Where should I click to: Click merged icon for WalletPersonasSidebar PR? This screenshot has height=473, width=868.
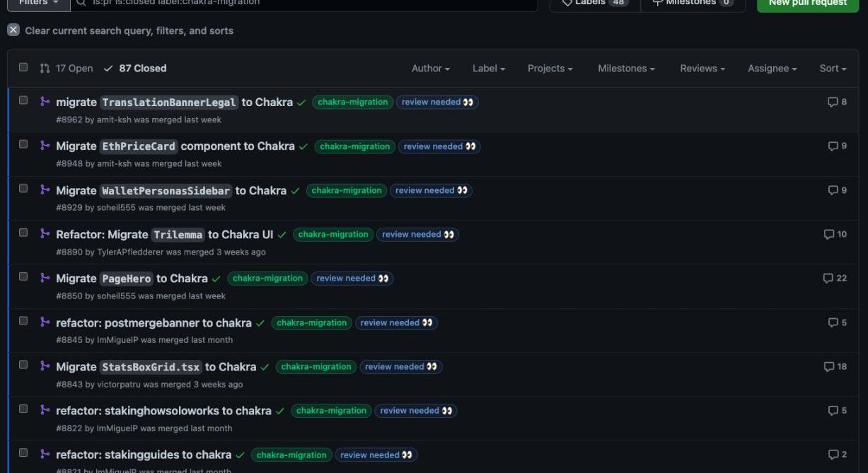click(x=45, y=189)
